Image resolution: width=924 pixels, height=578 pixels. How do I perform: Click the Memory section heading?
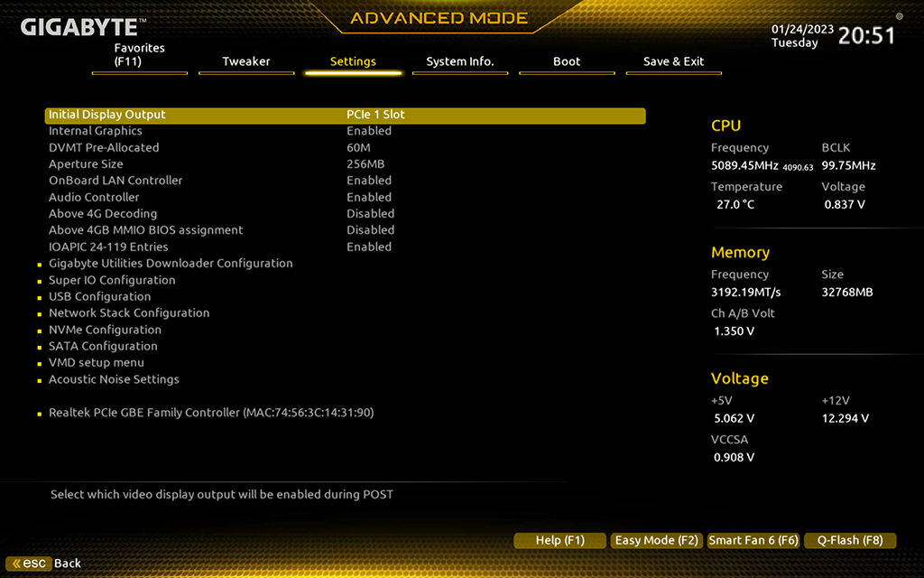coord(740,253)
